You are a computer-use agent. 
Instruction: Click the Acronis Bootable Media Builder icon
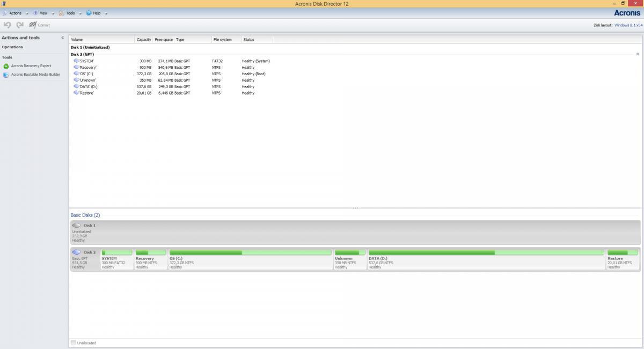pos(6,75)
